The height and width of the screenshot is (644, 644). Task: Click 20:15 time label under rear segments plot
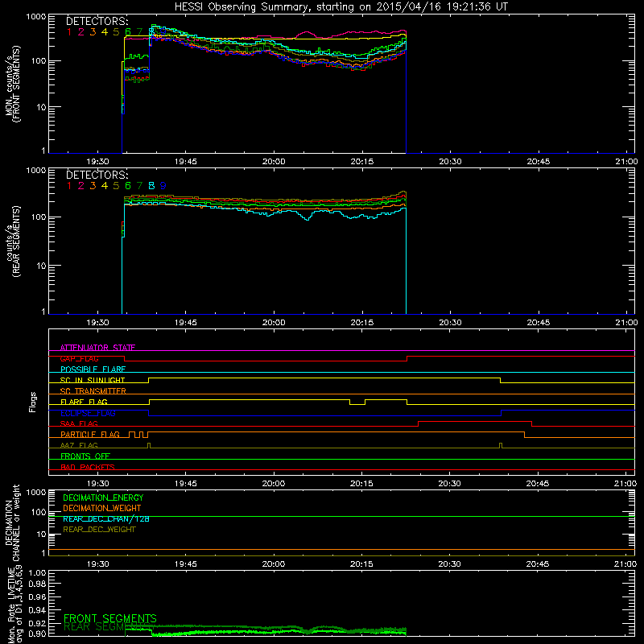361,323
